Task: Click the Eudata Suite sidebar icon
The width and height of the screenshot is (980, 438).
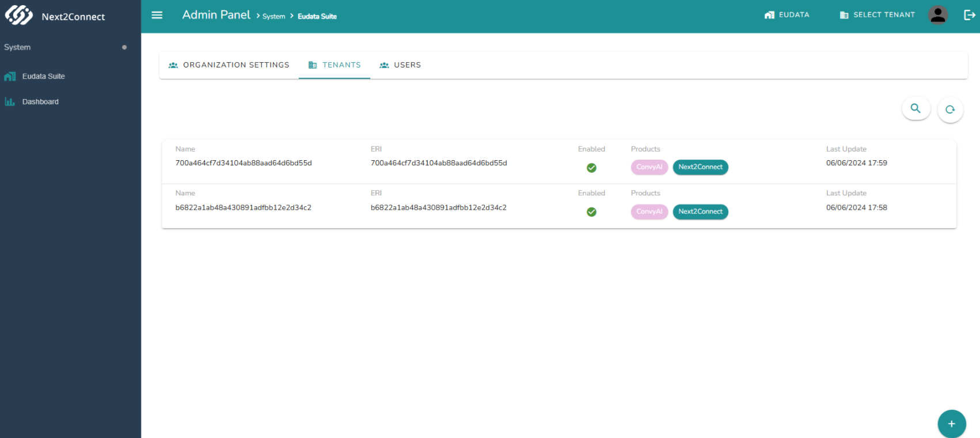Action: coord(10,76)
